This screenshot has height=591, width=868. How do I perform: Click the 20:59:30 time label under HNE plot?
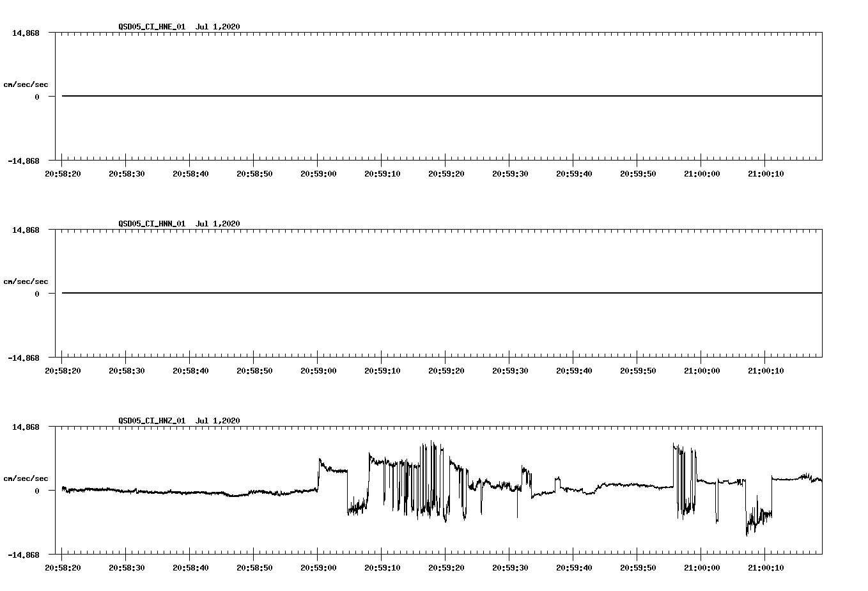(x=510, y=173)
